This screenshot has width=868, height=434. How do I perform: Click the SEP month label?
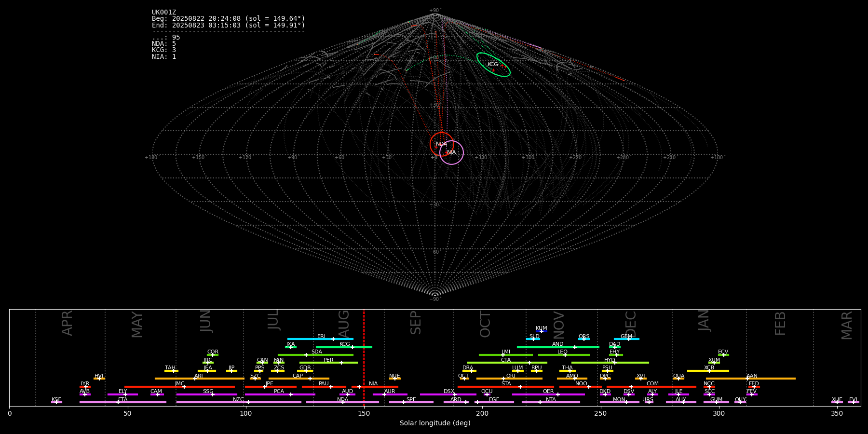416,323
